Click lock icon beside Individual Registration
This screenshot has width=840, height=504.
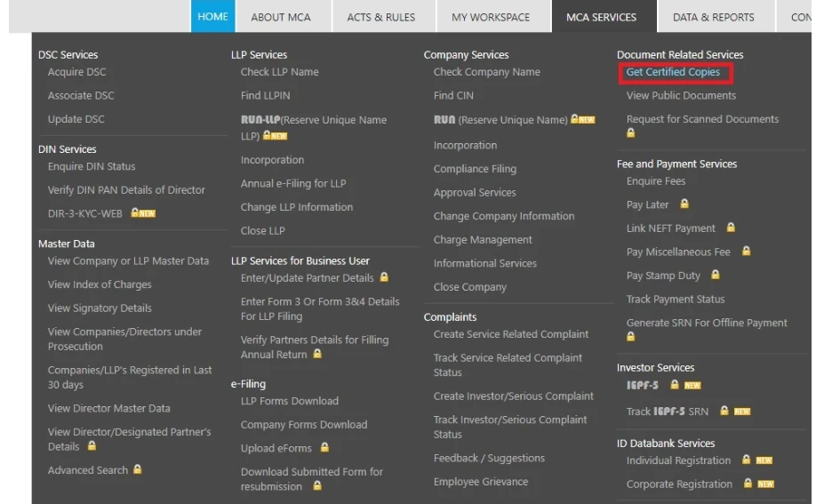[747, 459]
